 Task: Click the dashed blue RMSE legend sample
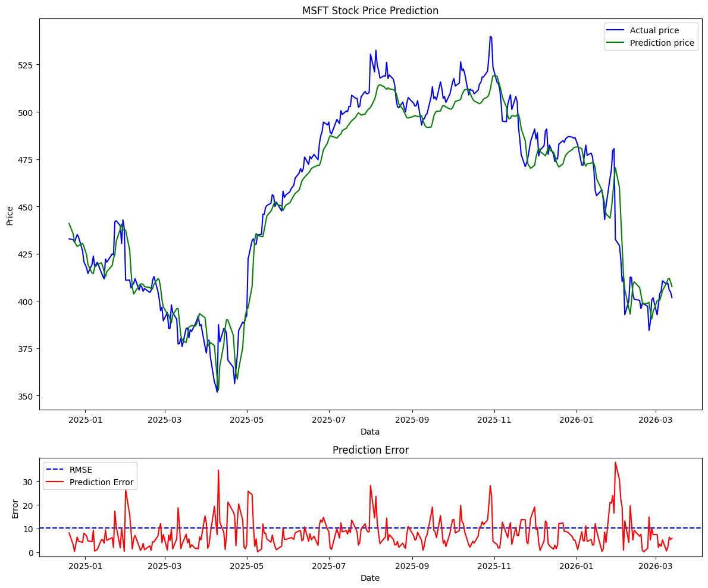point(54,470)
